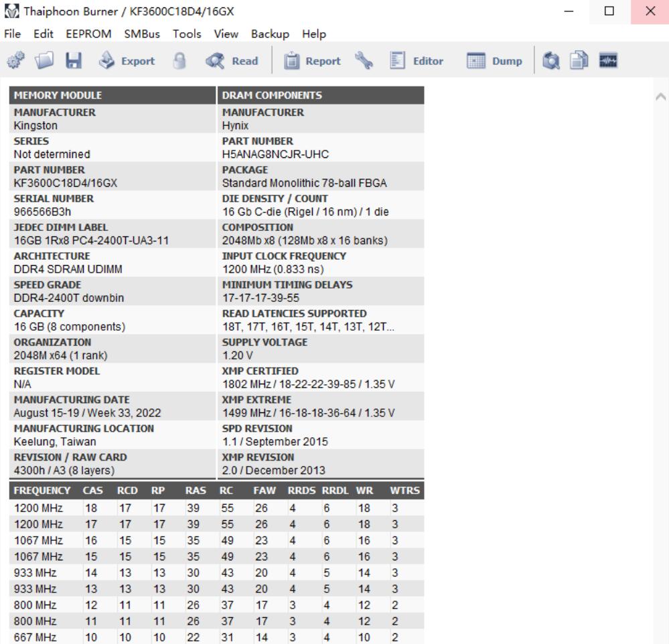This screenshot has height=644, width=669.
Task: Open the File menu
Action: pyautogui.click(x=12, y=33)
